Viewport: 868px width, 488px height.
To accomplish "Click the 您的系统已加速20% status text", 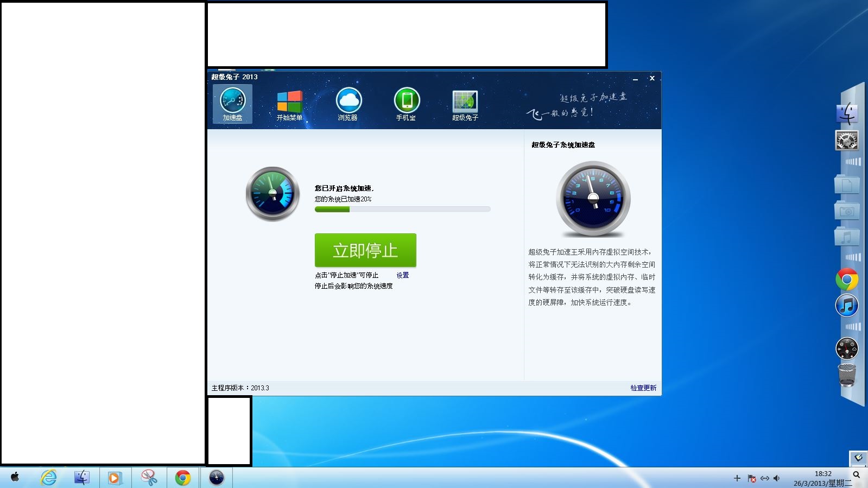I will tap(343, 199).
